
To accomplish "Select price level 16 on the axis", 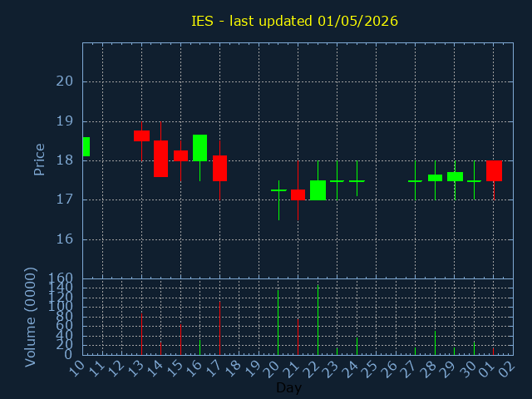I will click(x=65, y=239).
